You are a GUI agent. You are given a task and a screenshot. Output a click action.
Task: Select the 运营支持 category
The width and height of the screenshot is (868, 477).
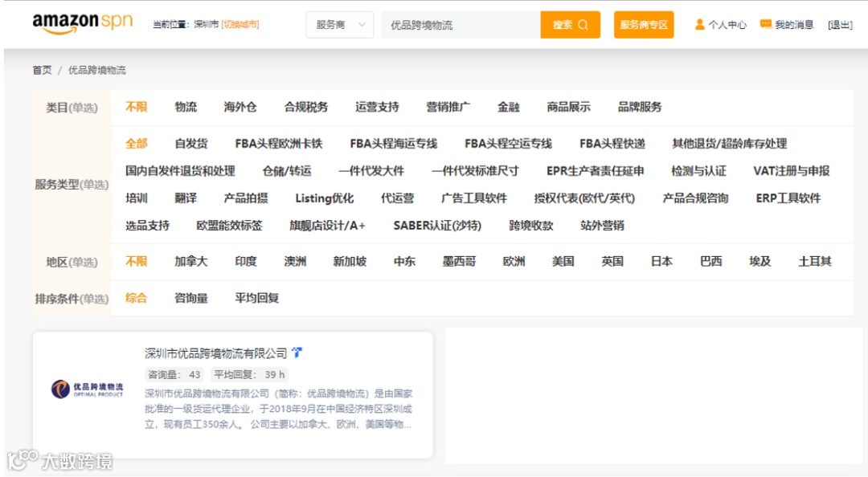tap(377, 107)
